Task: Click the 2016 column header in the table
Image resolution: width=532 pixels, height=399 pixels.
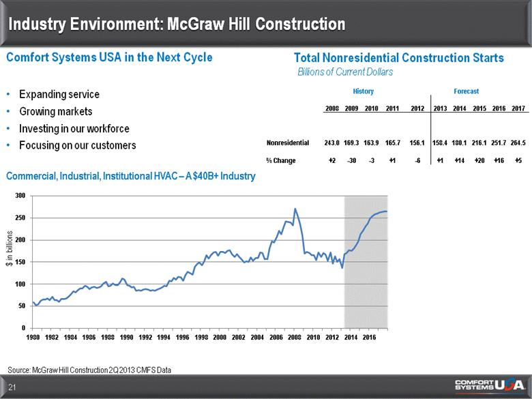Action: click(499, 108)
